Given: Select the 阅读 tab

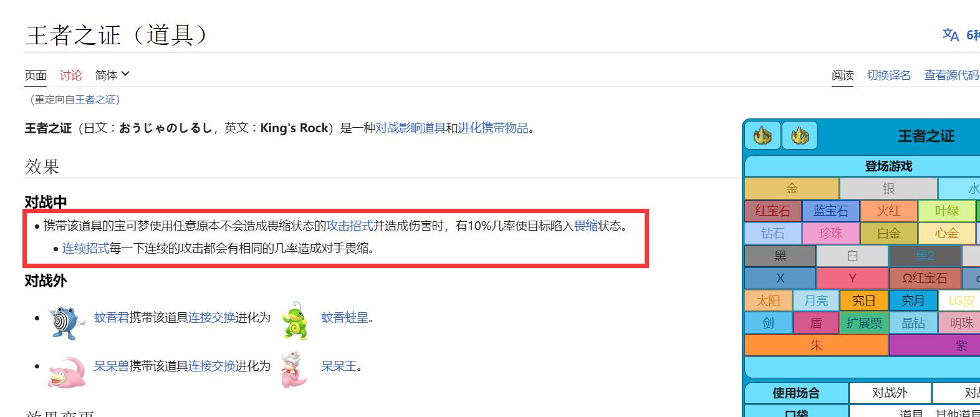Looking at the screenshot, I should coord(842,75).
